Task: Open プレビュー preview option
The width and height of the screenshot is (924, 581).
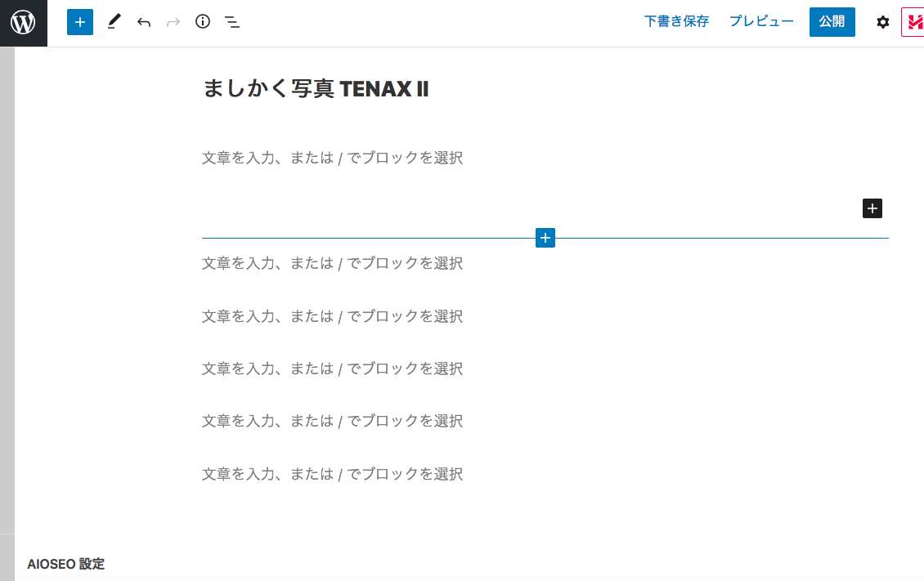Action: tap(761, 22)
